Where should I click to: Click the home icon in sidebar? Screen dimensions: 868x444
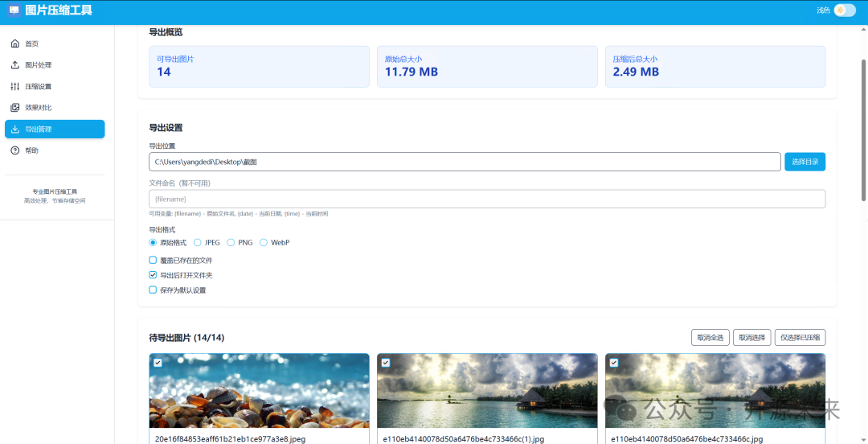pos(14,43)
